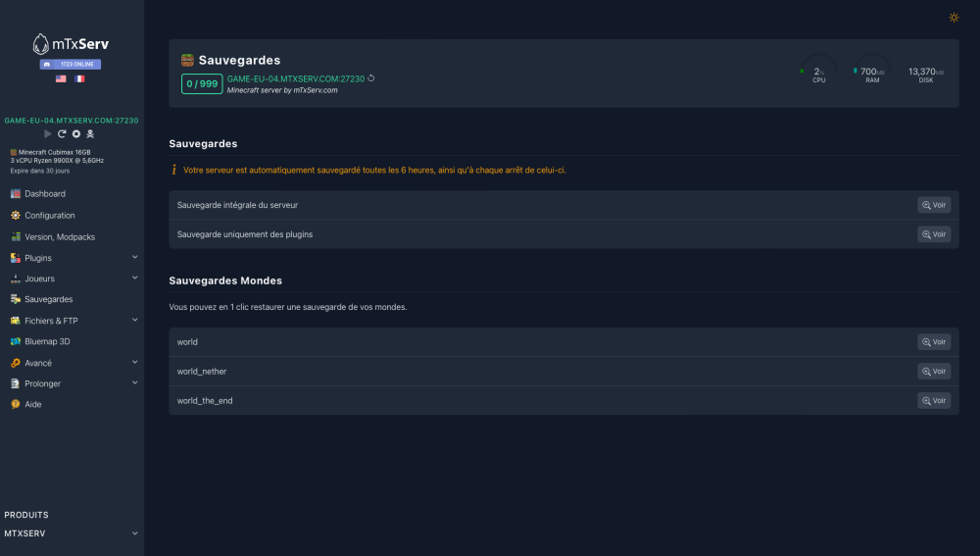Expand the Joueurs submenu
The width and height of the screenshot is (980, 556).
pyautogui.click(x=135, y=278)
